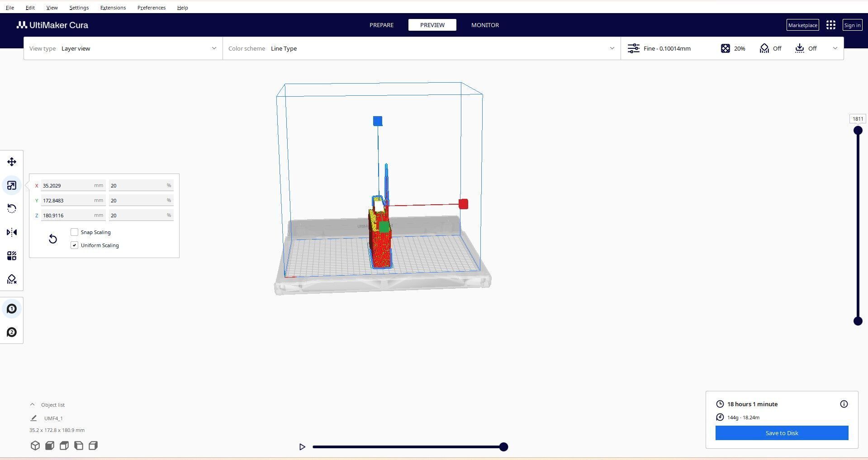Enable Snap Scaling checkbox
The height and width of the screenshot is (460, 868).
pyautogui.click(x=75, y=232)
